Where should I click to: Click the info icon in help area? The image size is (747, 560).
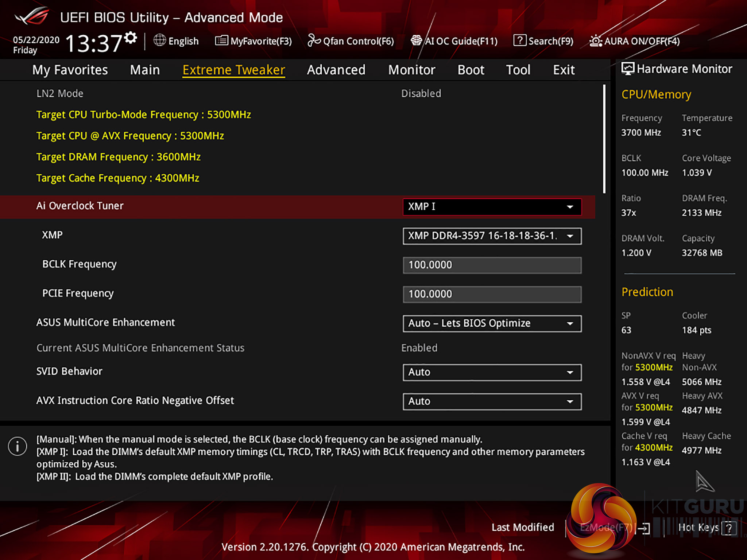click(x=17, y=446)
